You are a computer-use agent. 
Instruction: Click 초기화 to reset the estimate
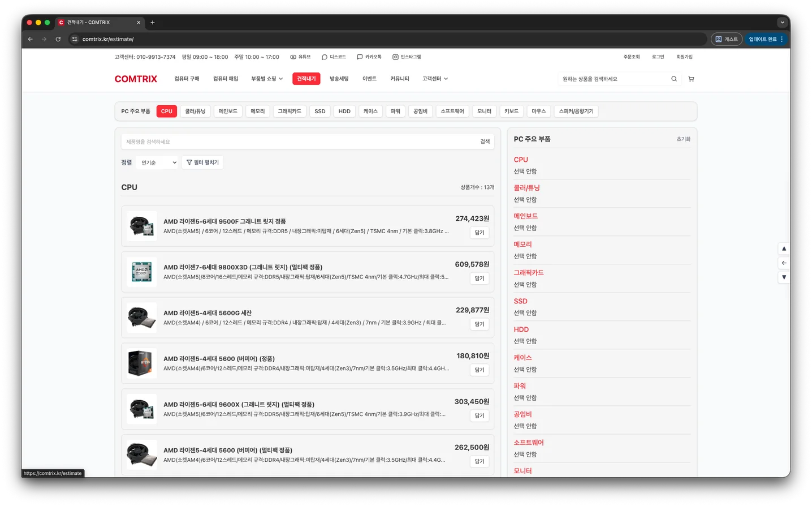pyautogui.click(x=684, y=139)
